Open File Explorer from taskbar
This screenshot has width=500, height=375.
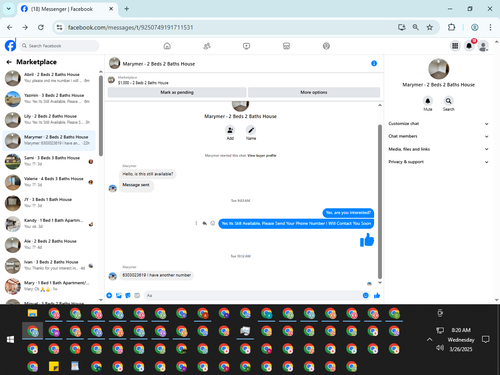tap(32, 314)
